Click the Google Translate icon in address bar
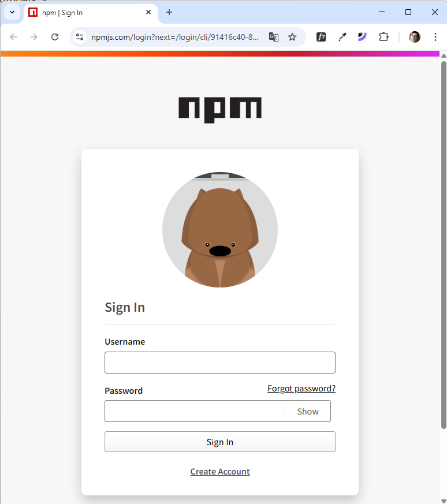The width and height of the screenshot is (447, 504). [x=274, y=37]
